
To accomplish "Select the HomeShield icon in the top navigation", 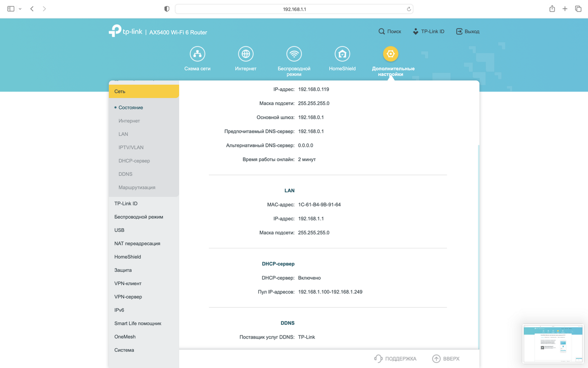I will [342, 54].
